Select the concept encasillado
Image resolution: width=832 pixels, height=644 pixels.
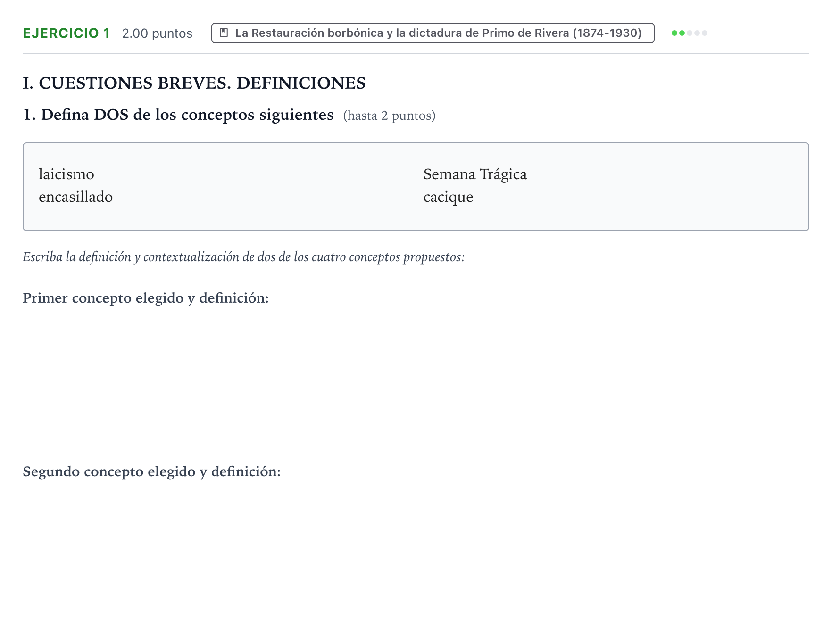(75, 197)
